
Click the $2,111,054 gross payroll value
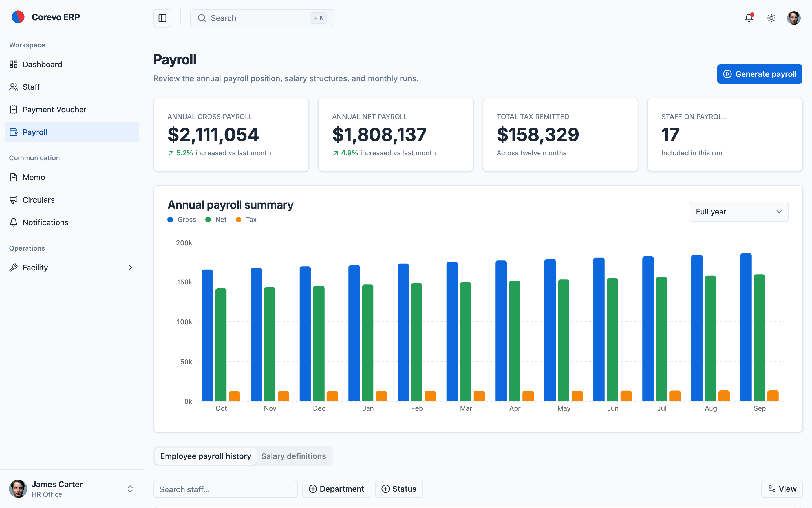pyautogui.click(x=213, y=134)
